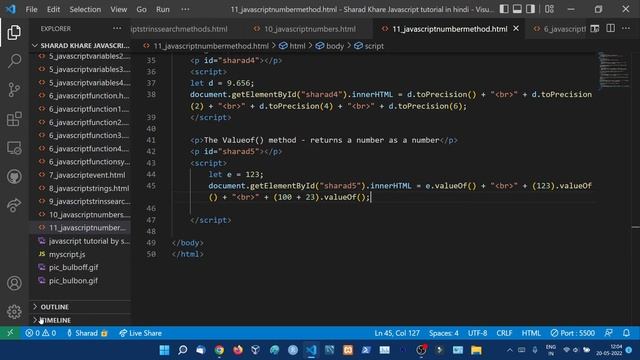
Task: Click the body breadcrumb item
Action: 330,46
